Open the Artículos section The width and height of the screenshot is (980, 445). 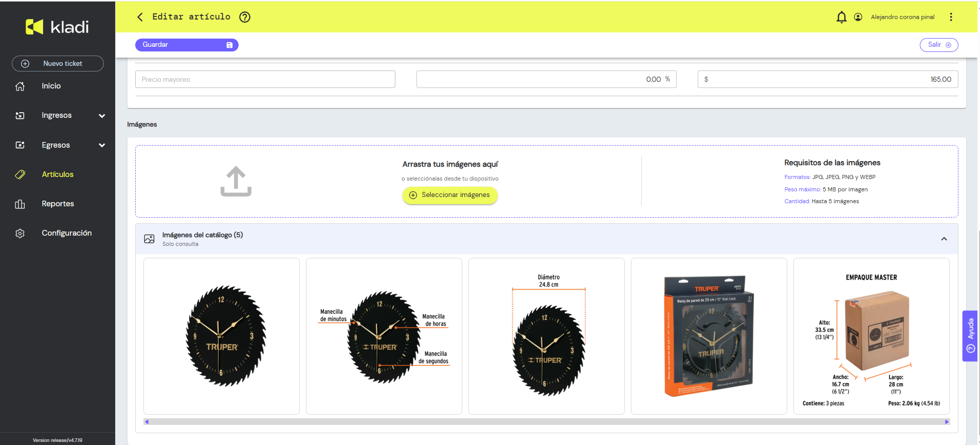(58, 174)
